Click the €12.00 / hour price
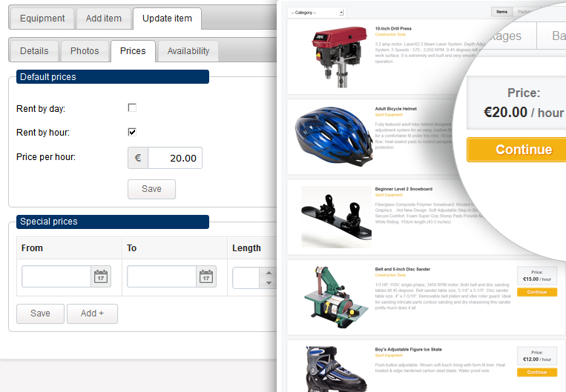 pos(537,359)
